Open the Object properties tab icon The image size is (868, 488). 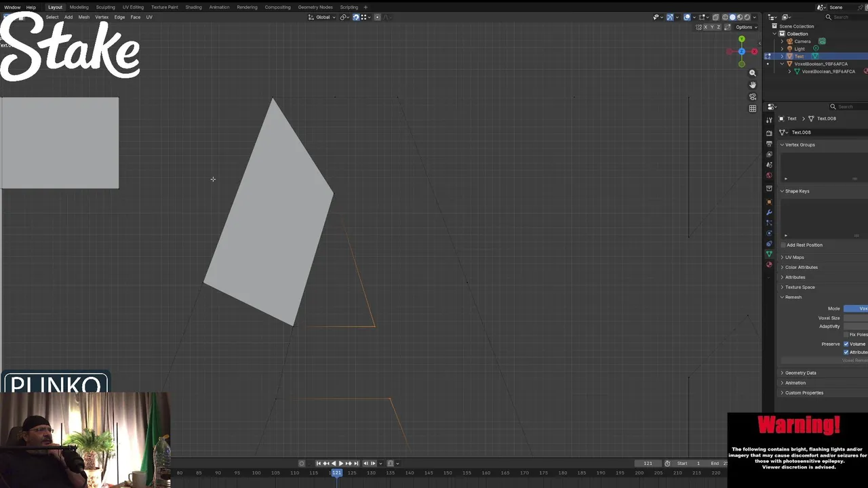point(769,201)
